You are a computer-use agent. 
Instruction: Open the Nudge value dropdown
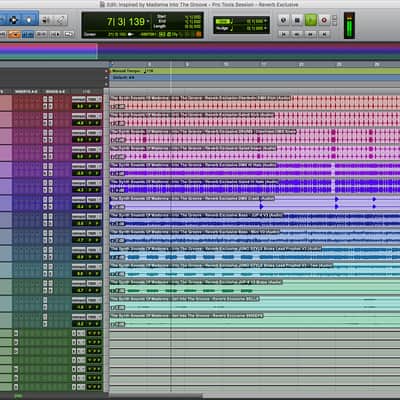click(x=266, y=28)
